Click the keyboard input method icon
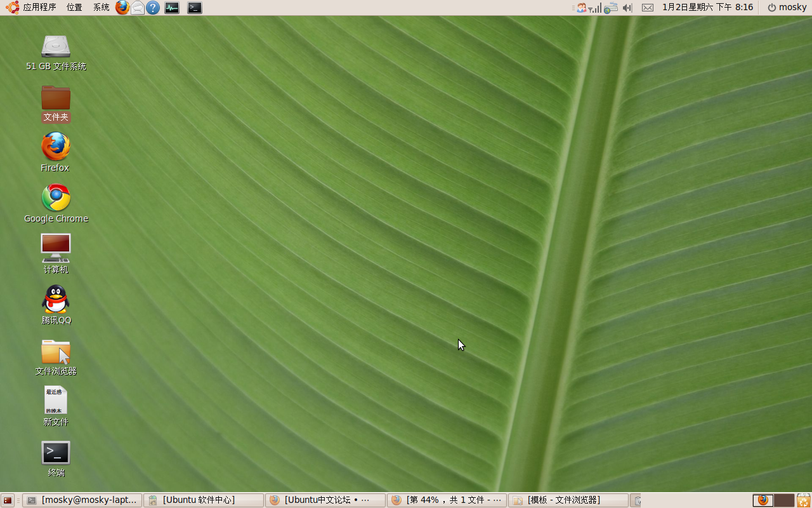 tap(611, 8)
